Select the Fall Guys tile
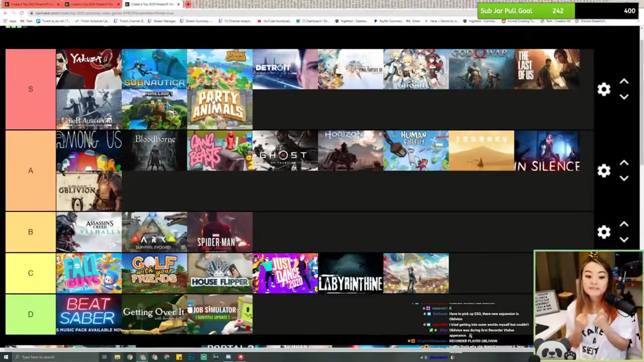The width and height of the screenshot is (644, 362). tap(89, 273)
